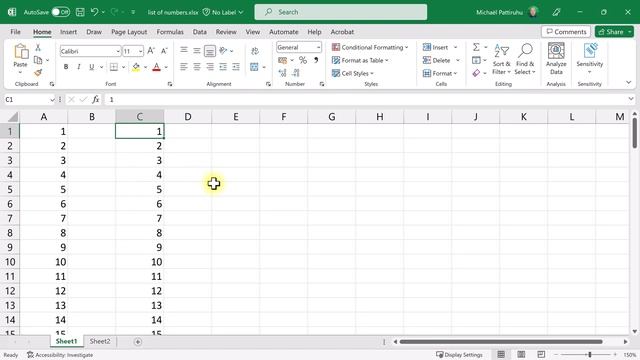Expand Cell Styles menu
Viewport: 640px width, 360px height.
pos(353,73)
